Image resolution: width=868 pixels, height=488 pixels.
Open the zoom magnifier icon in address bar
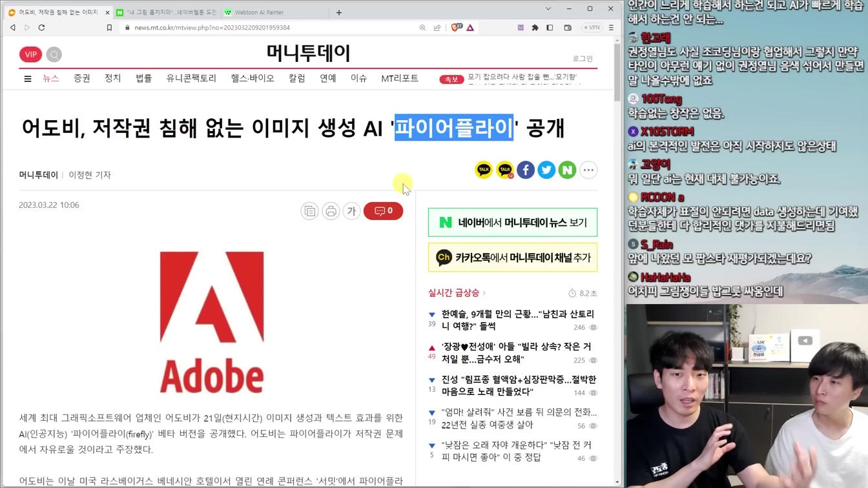tap(422, 28)
